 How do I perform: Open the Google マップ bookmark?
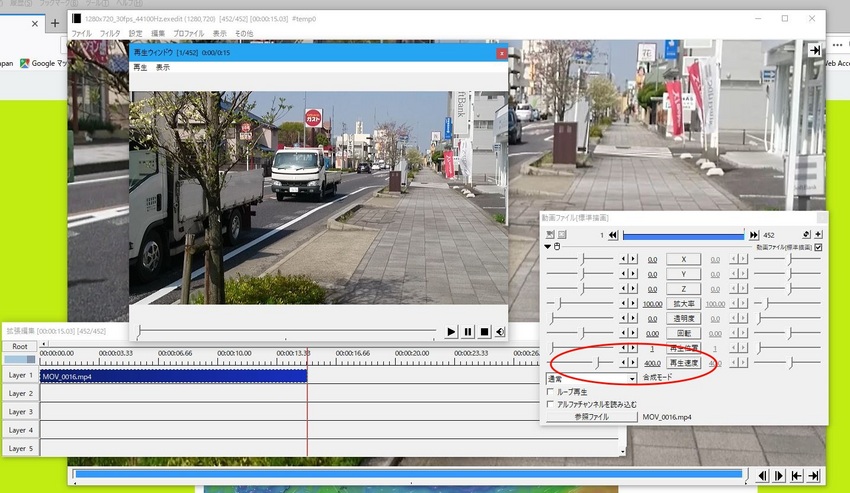click(43, 63)
